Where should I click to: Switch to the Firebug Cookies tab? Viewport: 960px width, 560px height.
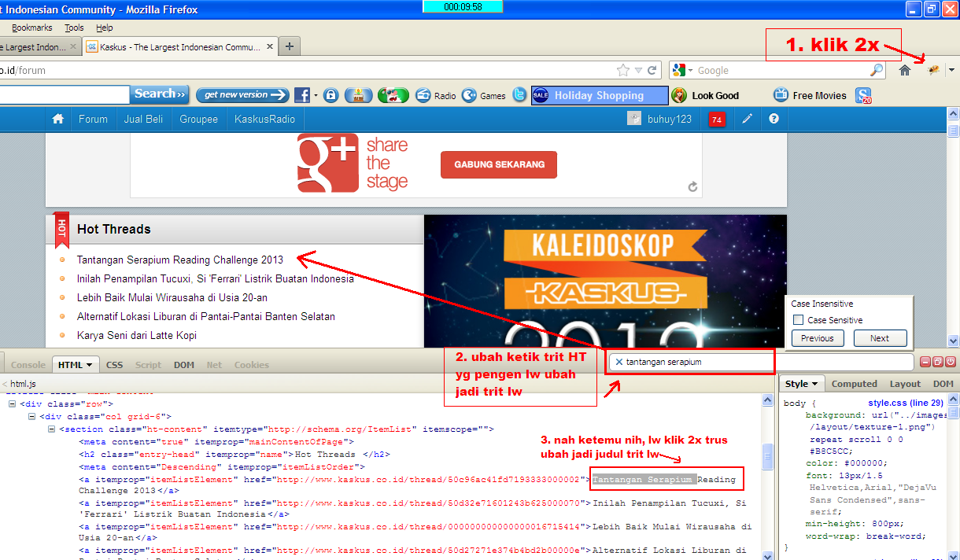252,365
